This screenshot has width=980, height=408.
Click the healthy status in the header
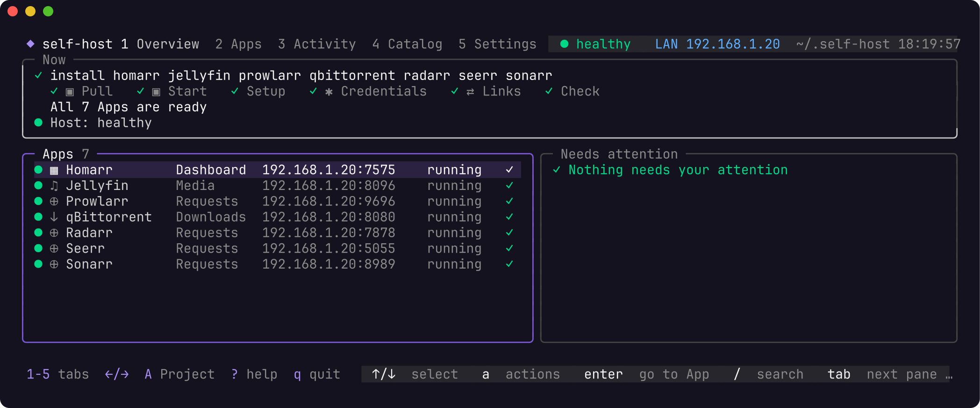pos(603,44)
